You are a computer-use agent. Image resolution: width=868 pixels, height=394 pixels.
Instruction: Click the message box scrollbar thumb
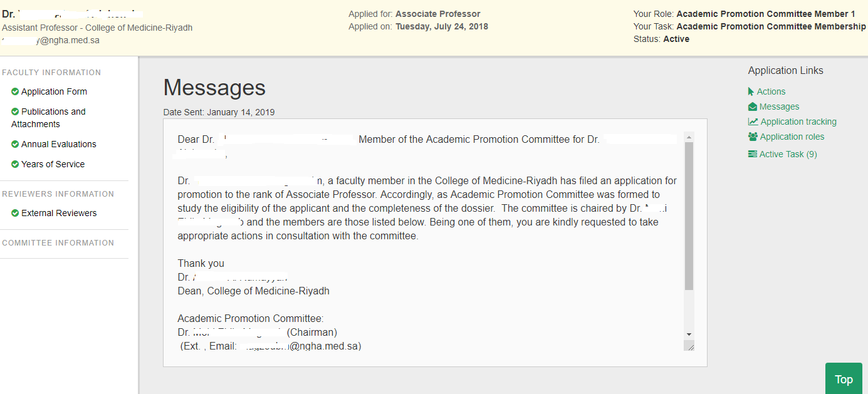tap(689, 216)
